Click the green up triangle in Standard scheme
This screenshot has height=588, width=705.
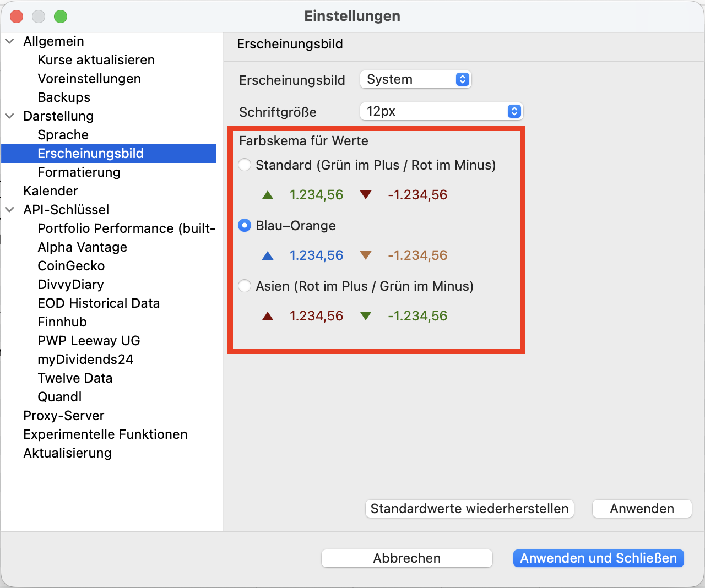pyautogui.click(x=268, y=195)
